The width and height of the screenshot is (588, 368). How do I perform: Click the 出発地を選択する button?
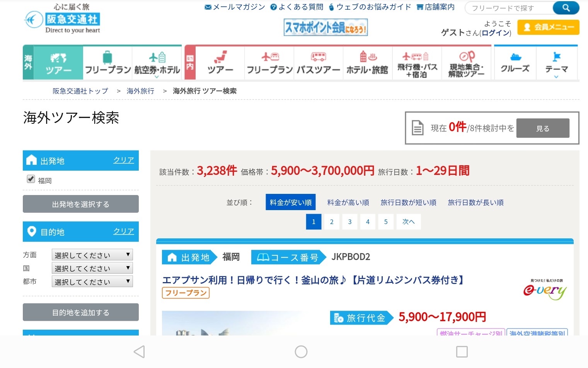point(80,204)
